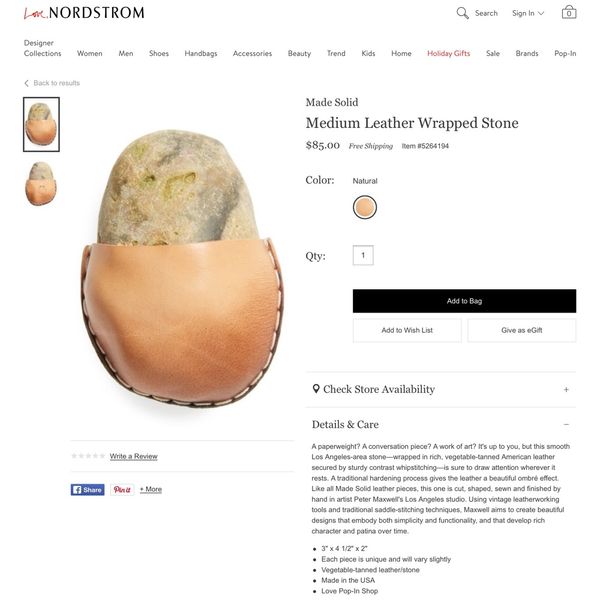Image resolution: width=600 pixels, height=600 pixels.
Task: Select the Natural color swatch
Action: 365,207
